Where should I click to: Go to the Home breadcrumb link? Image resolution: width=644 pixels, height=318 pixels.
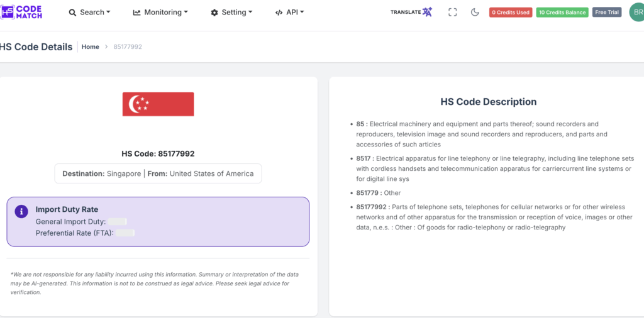point(90,47)
